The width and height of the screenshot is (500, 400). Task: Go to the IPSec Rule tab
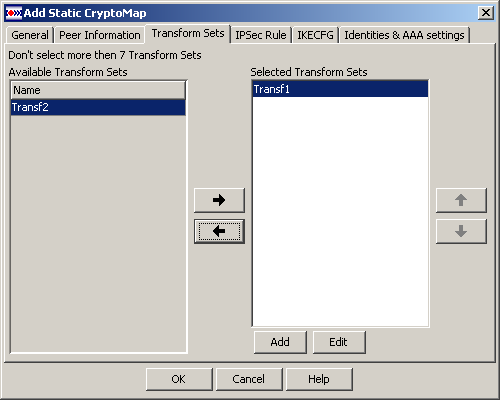[261, 35]
